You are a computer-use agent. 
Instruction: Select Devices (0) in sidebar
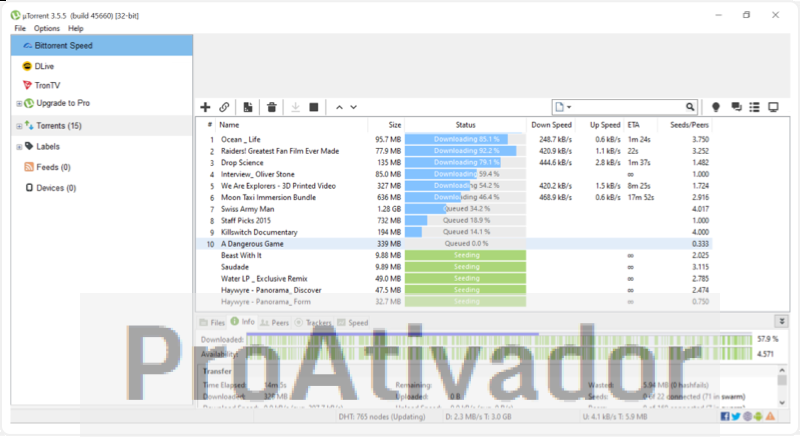coord(56,188)
